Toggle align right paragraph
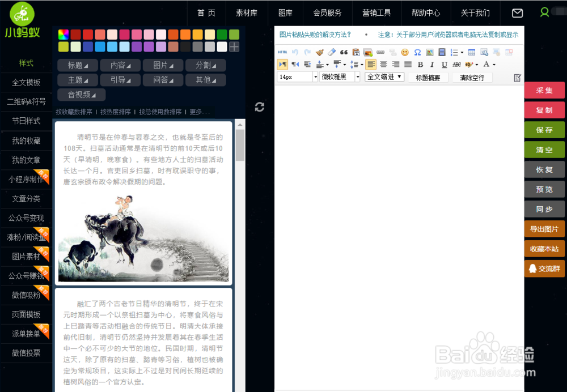Screen dimensions: 567x392 coord(396,65)
